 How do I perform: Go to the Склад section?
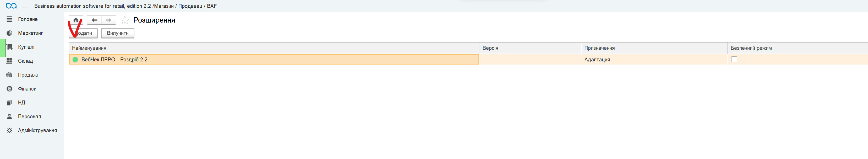tap(25, 61)
